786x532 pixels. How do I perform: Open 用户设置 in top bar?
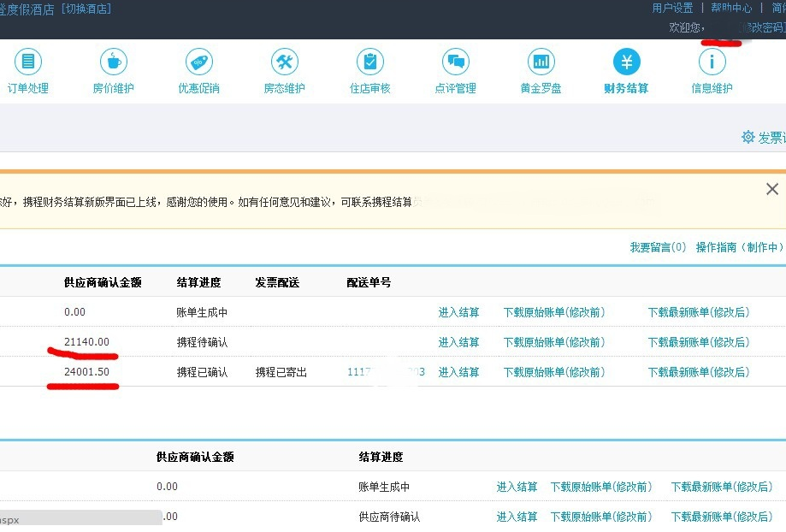click(672, 8)
